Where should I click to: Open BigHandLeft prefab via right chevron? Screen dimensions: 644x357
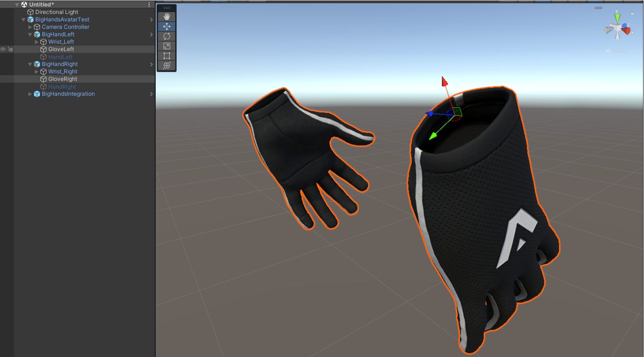(x=151, y=35)
